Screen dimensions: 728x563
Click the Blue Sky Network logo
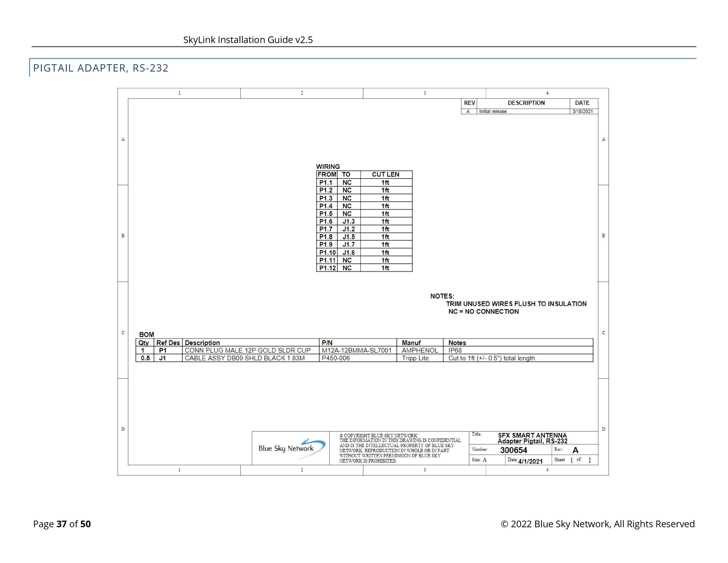pos(292,448)
